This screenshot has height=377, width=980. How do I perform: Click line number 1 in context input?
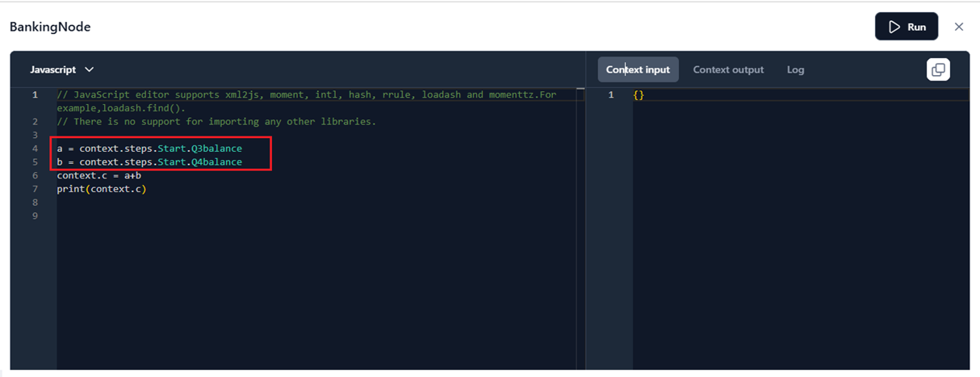[x=611, y=95]
